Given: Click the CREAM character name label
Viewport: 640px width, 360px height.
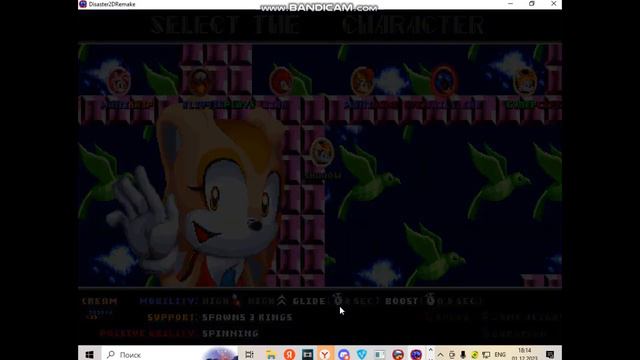Looking at the screenshot, I should [100, 301].
